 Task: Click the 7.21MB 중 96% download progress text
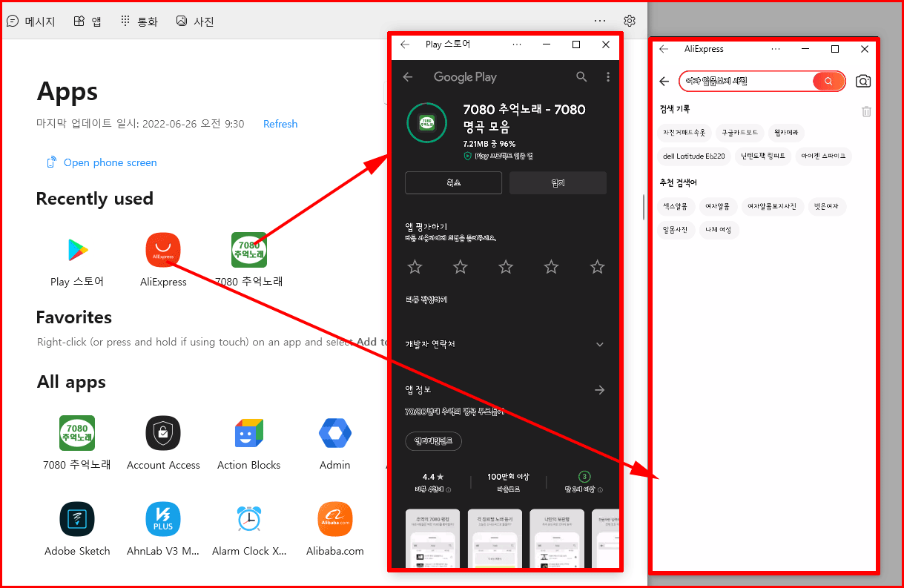coord(489,144)
